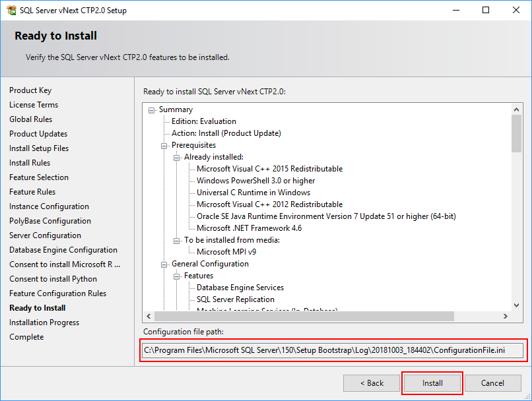Collapse the Summary tree node
Image resolution: width=532 pixels, height=401 pixels.
(x=150, y=109)
